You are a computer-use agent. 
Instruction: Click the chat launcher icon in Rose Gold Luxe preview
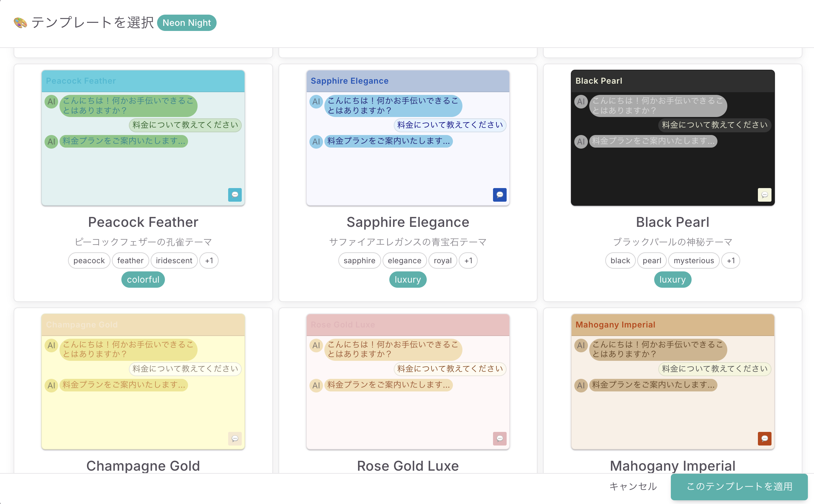coord(500,439)
